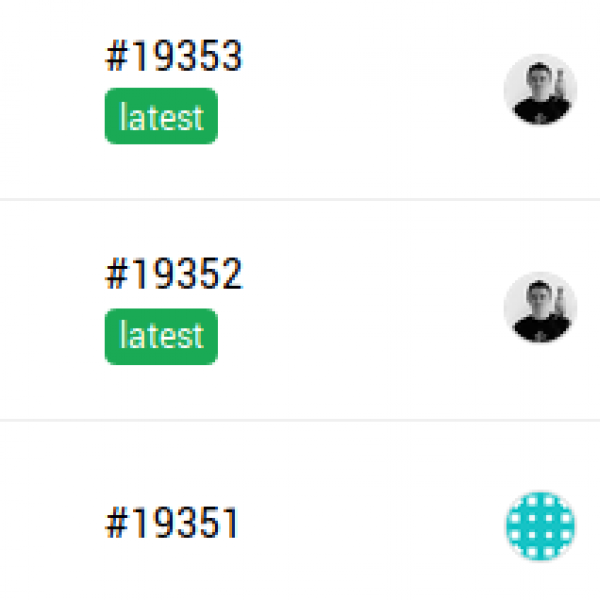Click the latest badge under #19353
Viewport: 600px width, 600px height.
[x=161, y=119]
